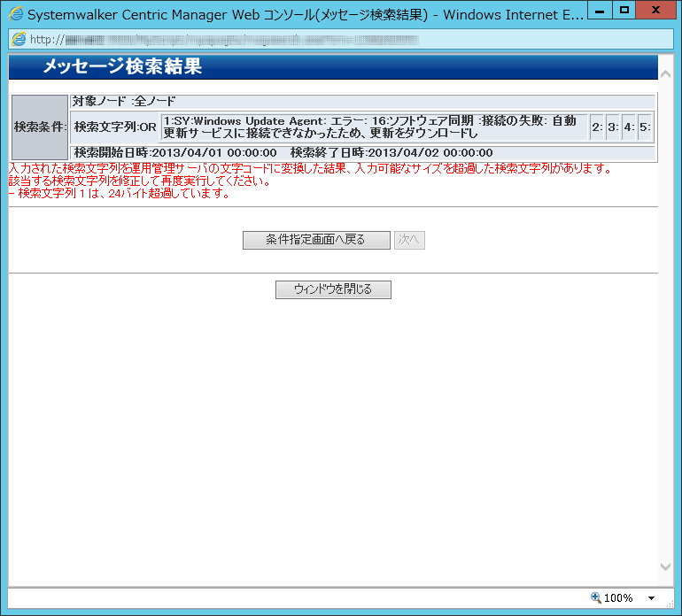Click the 検索条件 header cell
Screen dimensions: 682x616
(40, 127)
